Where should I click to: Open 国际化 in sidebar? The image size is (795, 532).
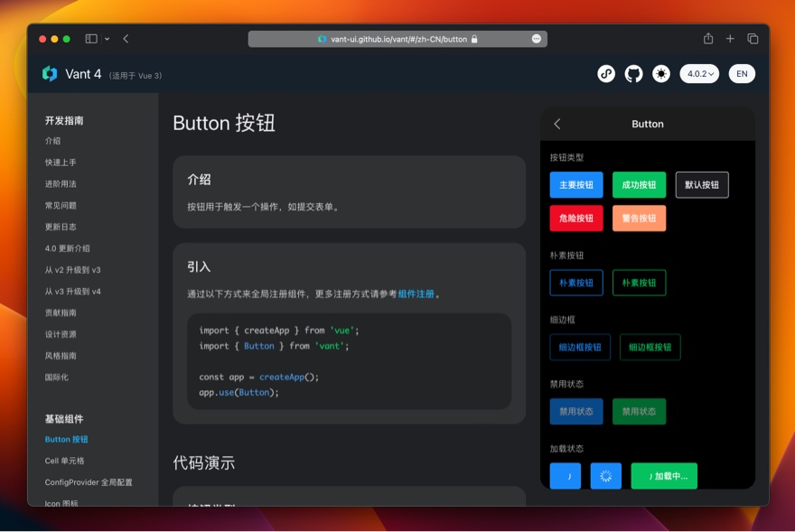[x=57, y=378]
